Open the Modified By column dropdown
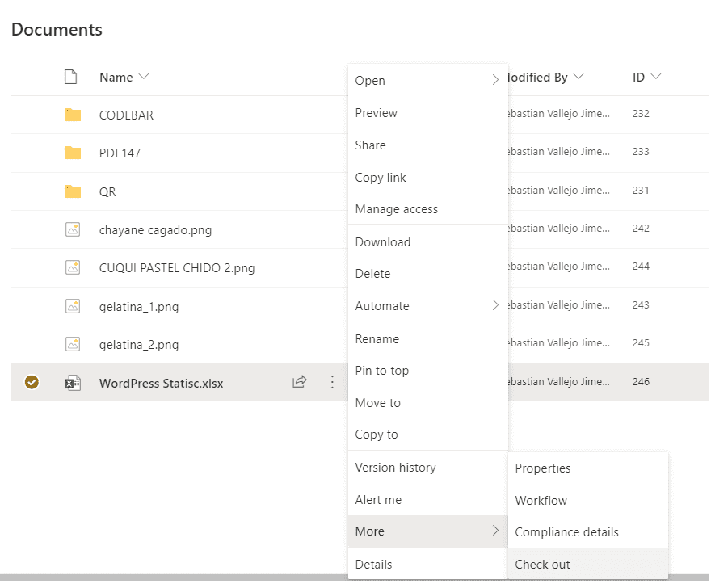The width and height of the screenshot is (711, 588). (578, 77)
